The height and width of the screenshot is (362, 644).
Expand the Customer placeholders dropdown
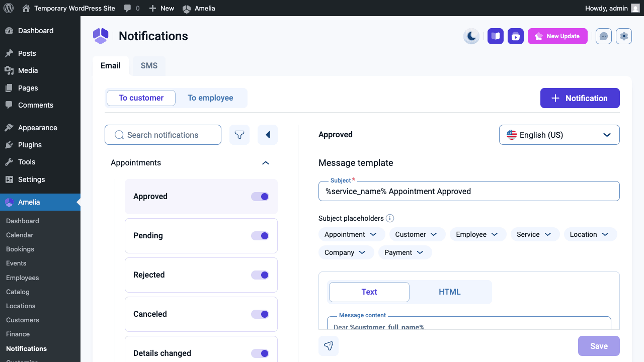417,234
